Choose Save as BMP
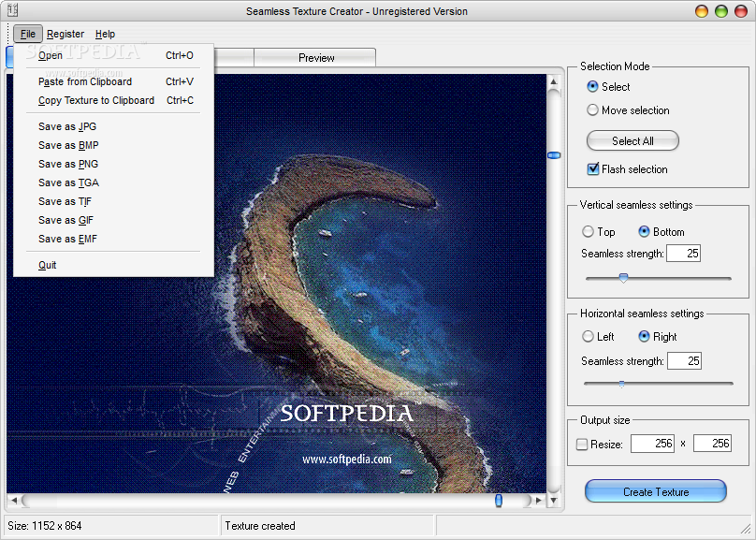The height and width of the screenshot is (540, 756). 116,145
